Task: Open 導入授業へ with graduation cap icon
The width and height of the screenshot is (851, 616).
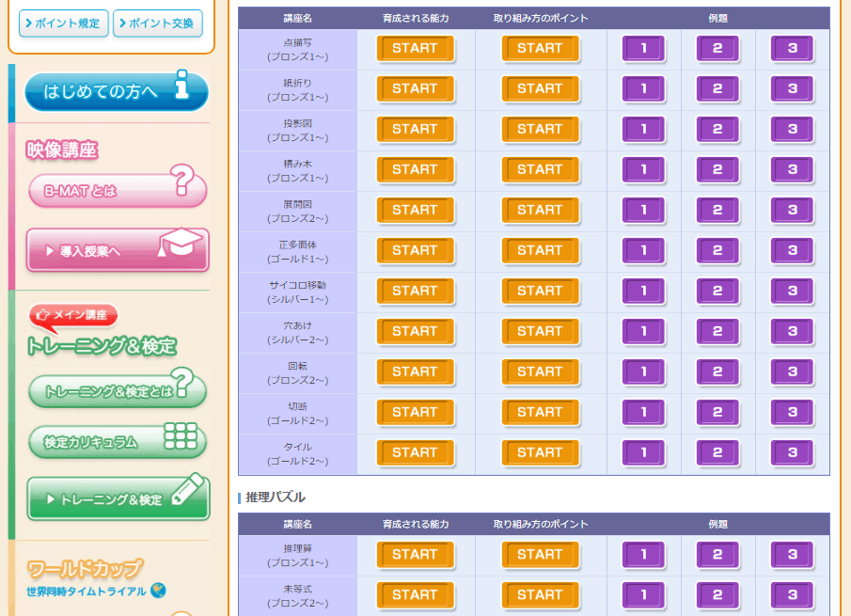Action: [x=118, y=250]
